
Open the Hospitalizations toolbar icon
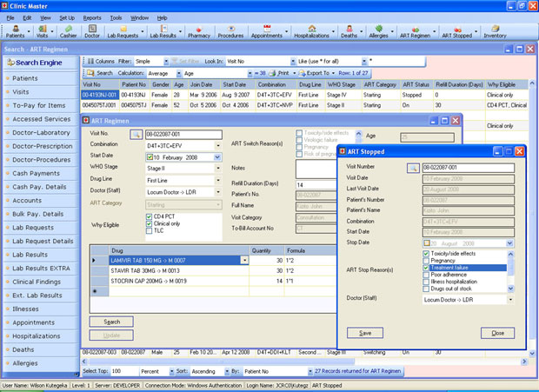312,31
